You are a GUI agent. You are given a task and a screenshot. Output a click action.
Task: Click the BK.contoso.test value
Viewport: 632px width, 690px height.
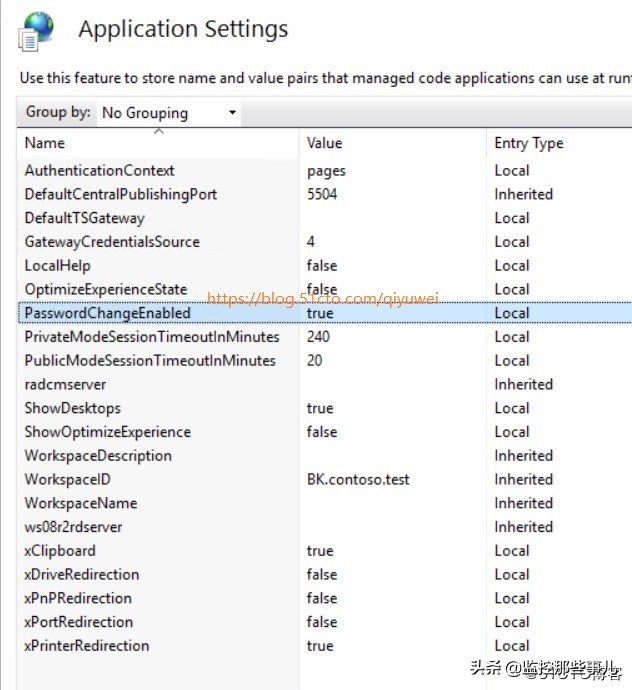[x=358, y=480]
